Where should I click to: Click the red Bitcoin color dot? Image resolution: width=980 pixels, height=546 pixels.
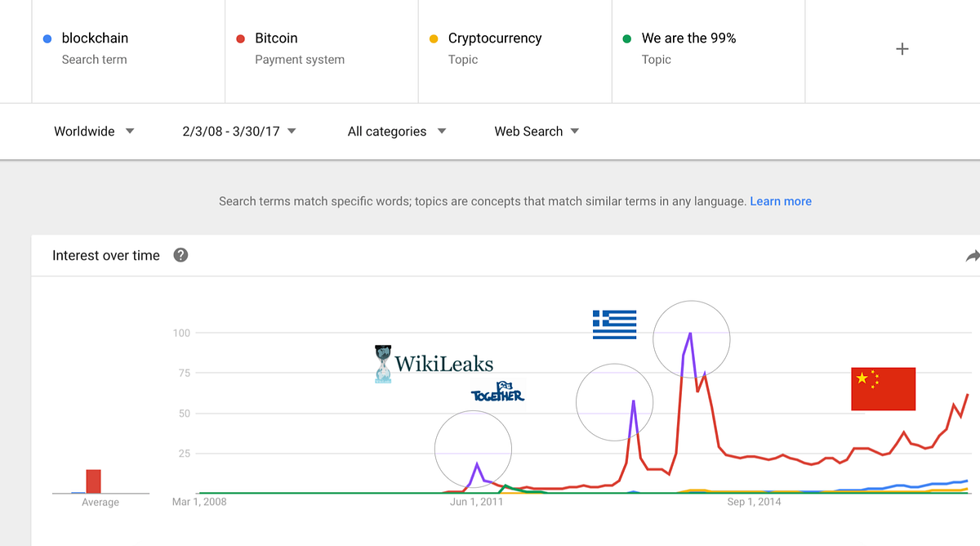click(240, 38)
